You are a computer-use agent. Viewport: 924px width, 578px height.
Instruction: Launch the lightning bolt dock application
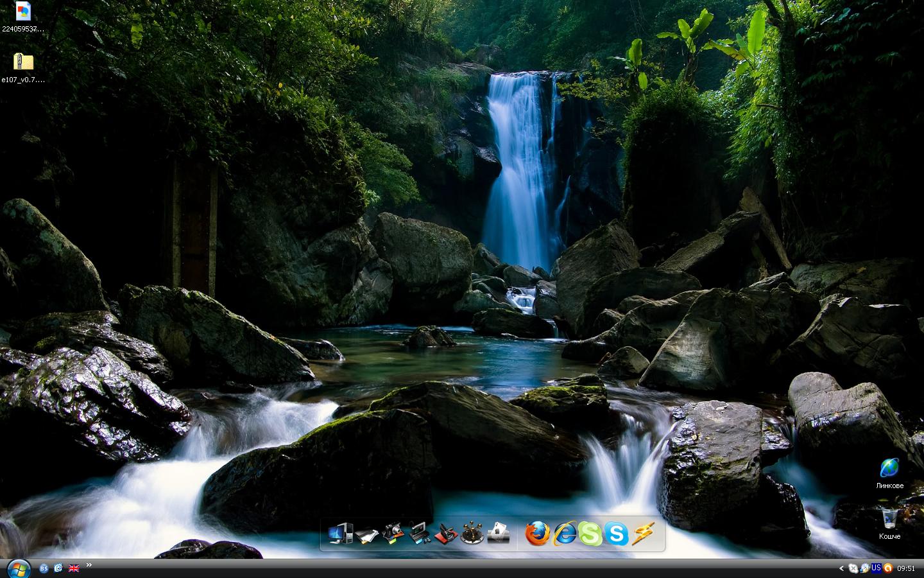(643, 534)
